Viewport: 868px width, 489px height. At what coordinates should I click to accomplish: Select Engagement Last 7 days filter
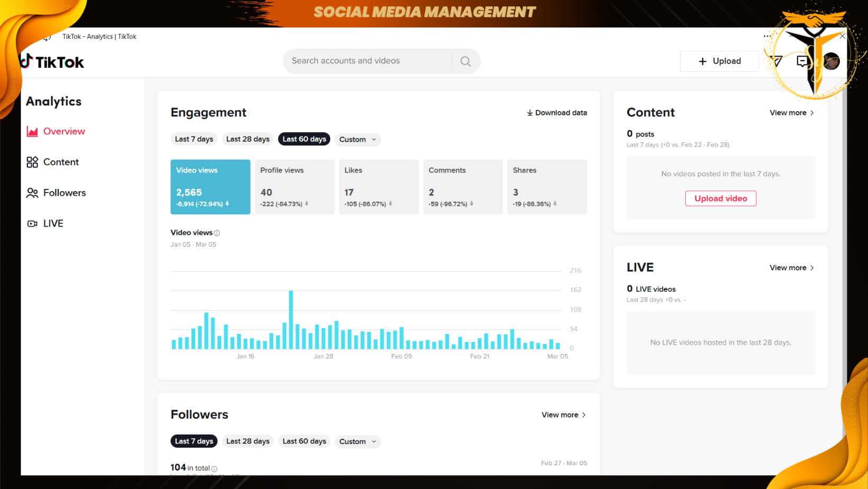pos(194,139)
